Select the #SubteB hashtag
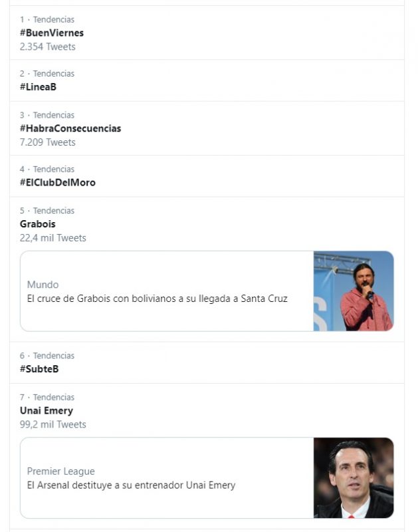The image size is (418, 532). pos(39,369)
